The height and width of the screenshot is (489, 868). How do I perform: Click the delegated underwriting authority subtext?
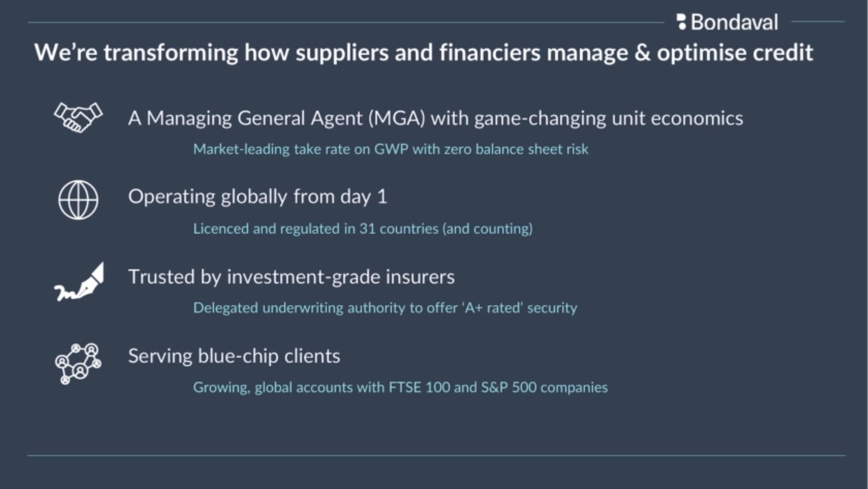coord(385,308)
